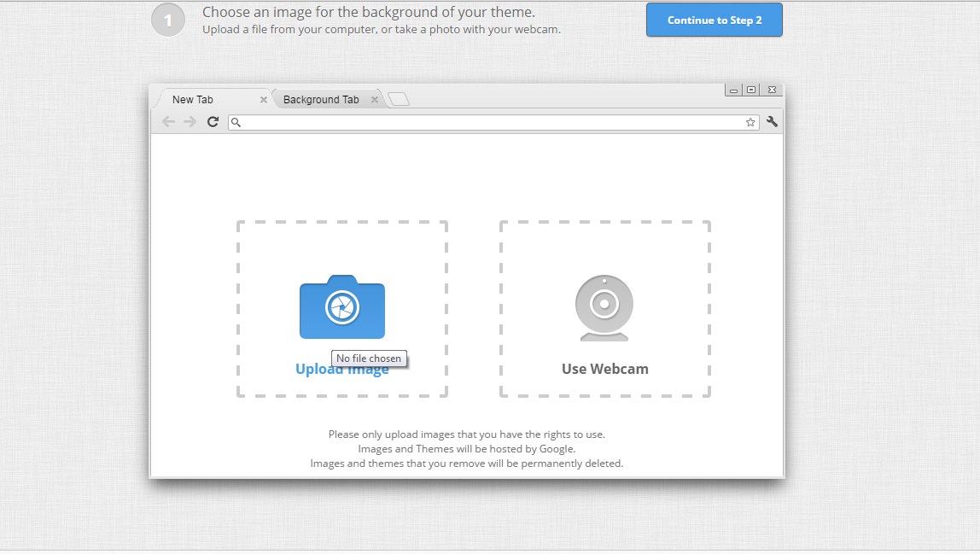Viewport: 980px width, 554px height.
Task: Open the wrench settings icon
Action: (x=772, y=121)
